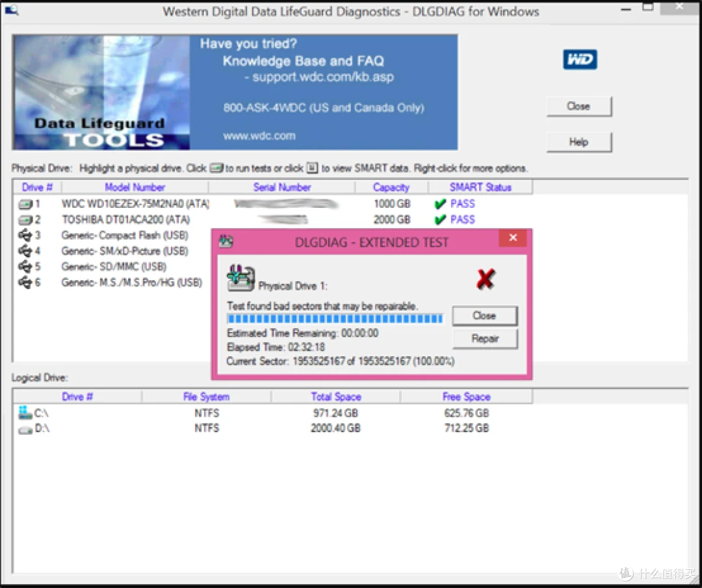Screen dimensions: 702x588
Task: Click the extended test progress bar
Action: 334,319
